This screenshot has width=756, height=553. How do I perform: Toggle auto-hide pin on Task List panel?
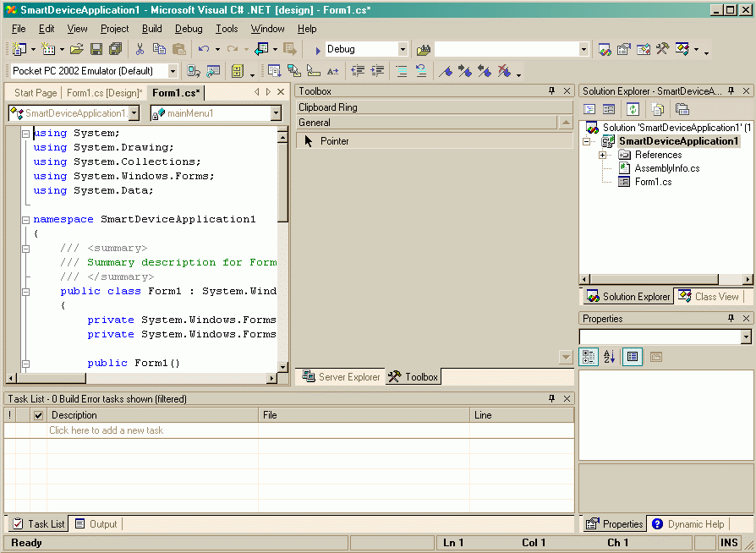551,398
